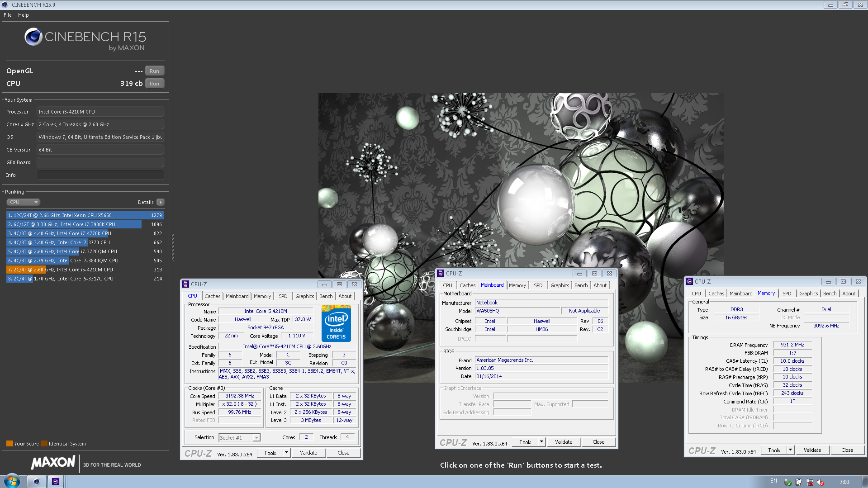Screen dimensions: 868x488
Task: Click the Intel Core i5 badge in CPU-Z
Action: (336, 323)
